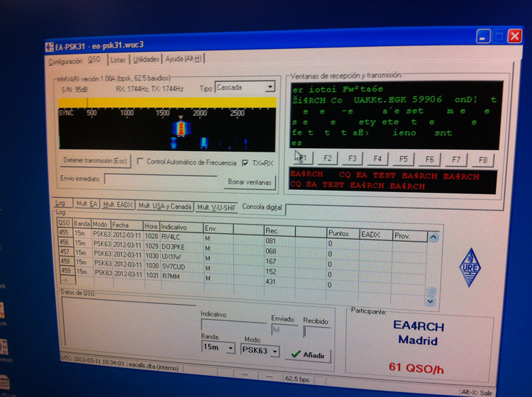Click the EADX column header
The width and height of the screenshot is (532, 397).
(x=375, y=234)
